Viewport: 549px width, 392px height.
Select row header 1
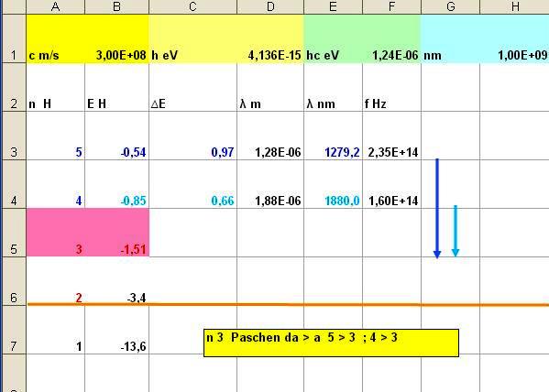point(14,38)
